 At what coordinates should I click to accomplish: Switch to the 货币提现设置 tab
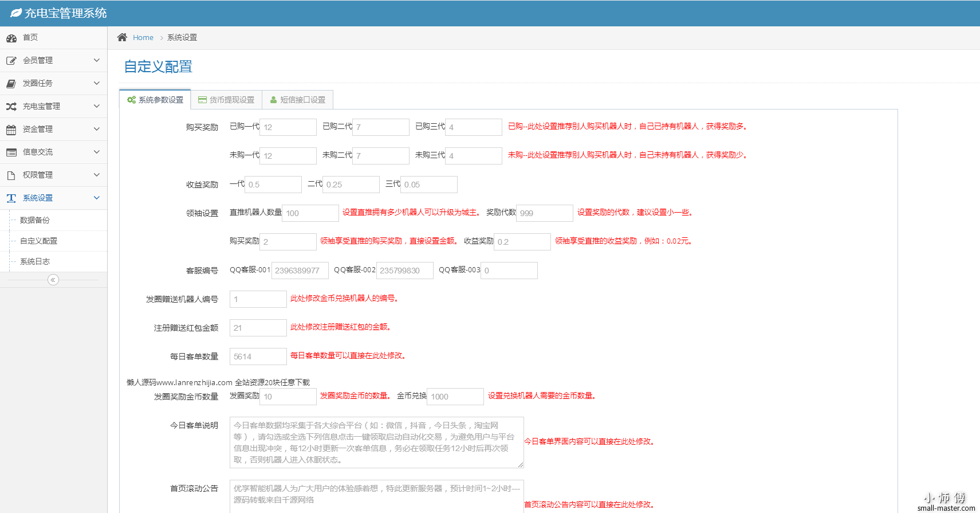point(226,100)
